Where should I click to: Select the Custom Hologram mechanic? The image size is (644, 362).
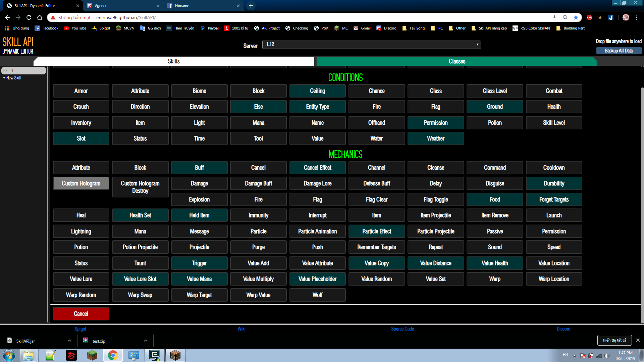pyautogui.click(x=81, y=183)
